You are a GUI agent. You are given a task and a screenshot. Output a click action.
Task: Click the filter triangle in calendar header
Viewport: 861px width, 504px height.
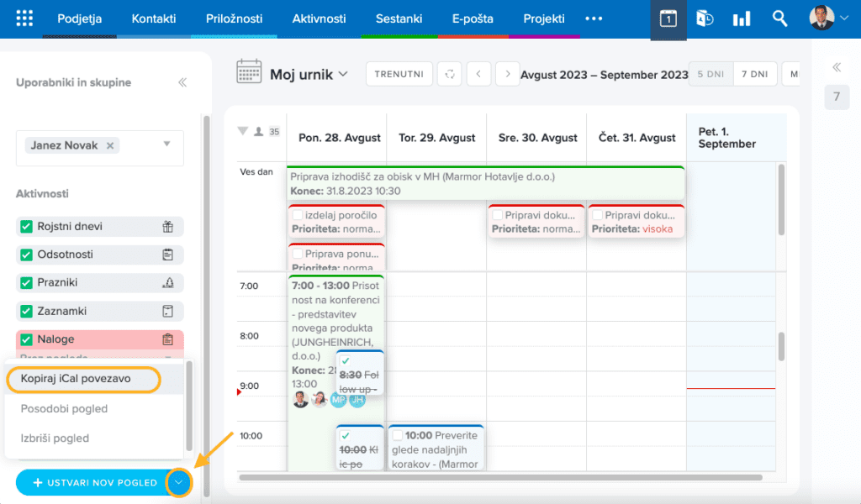pyautogui.click(x=243, y=131)
